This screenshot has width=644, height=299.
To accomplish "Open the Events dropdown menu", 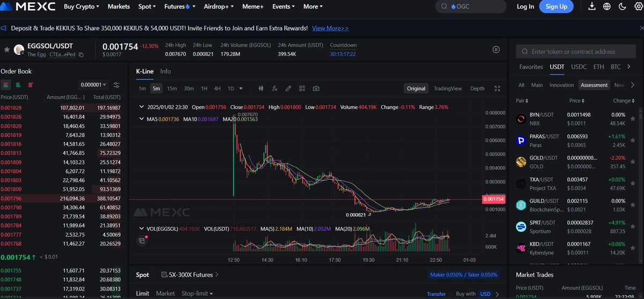I will coord(284,6).
